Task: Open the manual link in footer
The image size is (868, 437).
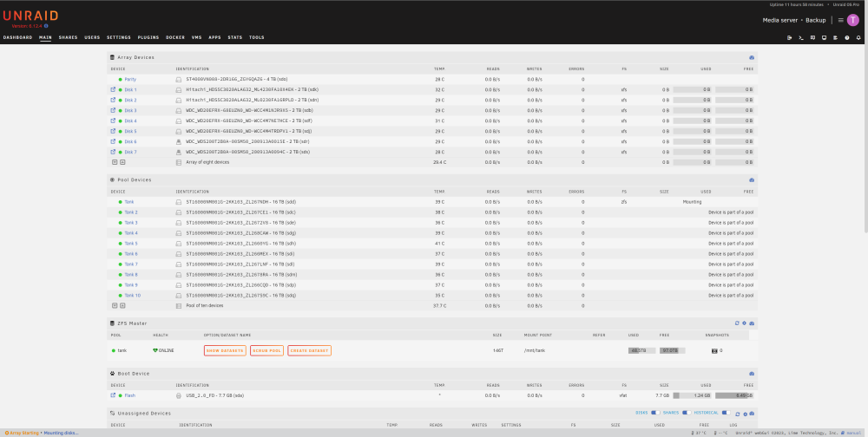Action: coord(852,434)
